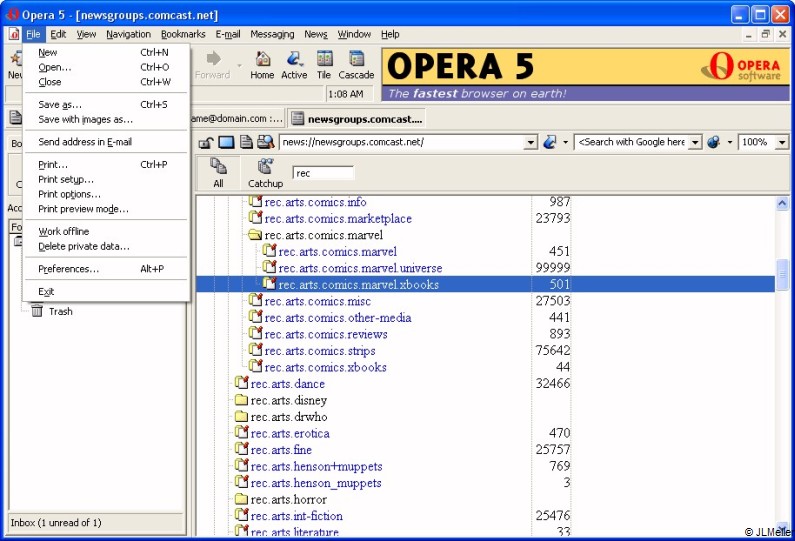The image size is (795, 541).
Task: Click the newsgroup list scrollbar thumb
Action: (782, 274)
